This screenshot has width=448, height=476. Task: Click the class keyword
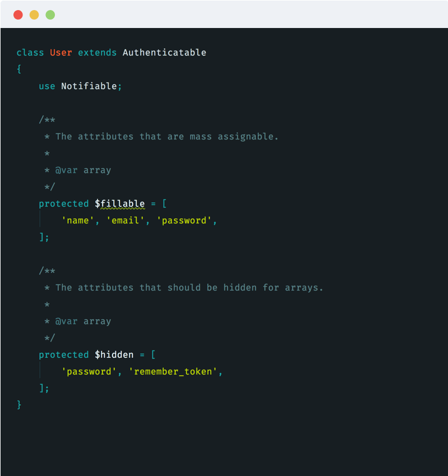30,53
